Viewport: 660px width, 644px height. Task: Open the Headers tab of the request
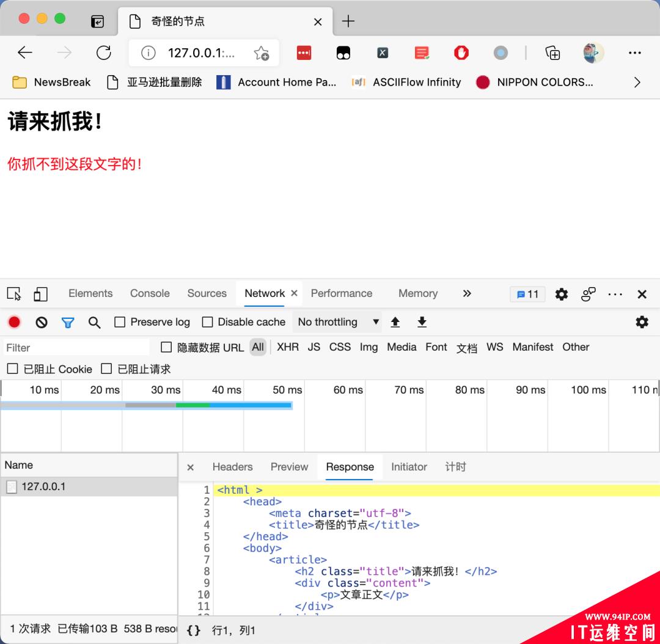click(232, 467)
